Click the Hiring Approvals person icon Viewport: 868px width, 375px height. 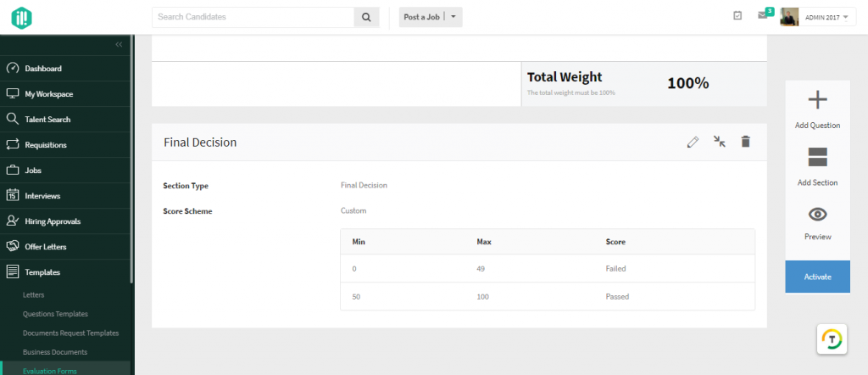12,221
